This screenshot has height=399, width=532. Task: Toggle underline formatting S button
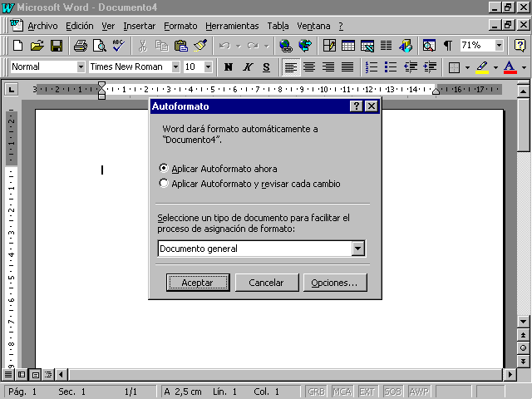coord(266,67)
